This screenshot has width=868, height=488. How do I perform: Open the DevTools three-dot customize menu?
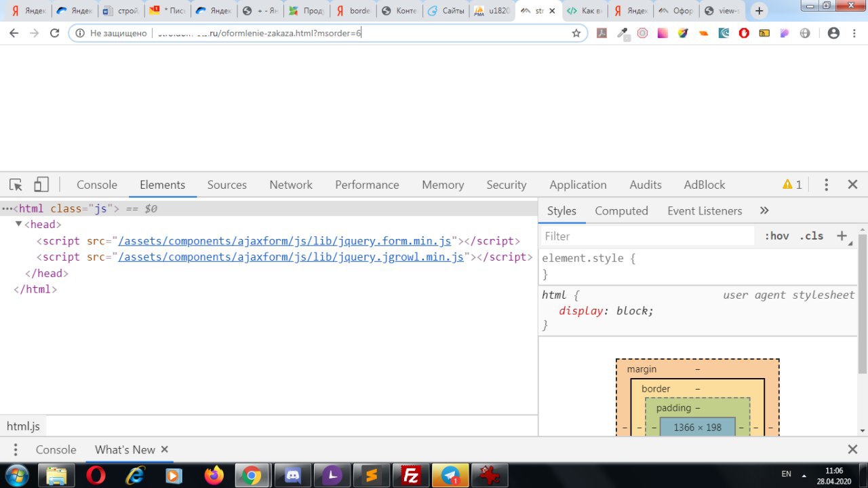(x=826, y=185)
